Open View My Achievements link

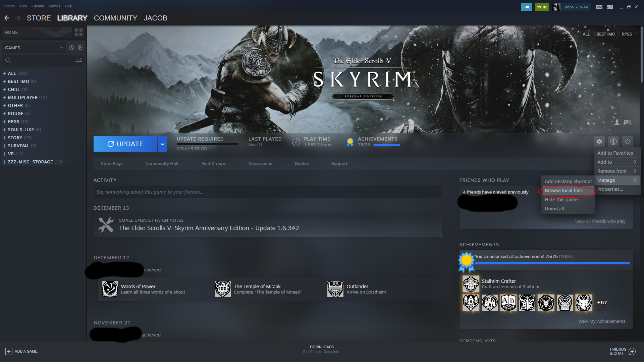point(602,321)
